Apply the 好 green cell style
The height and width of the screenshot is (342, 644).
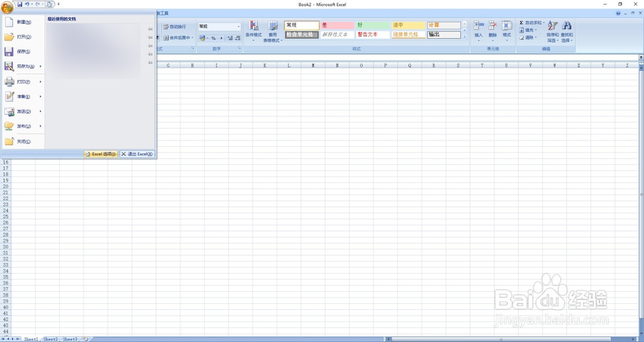coord(373,26)
